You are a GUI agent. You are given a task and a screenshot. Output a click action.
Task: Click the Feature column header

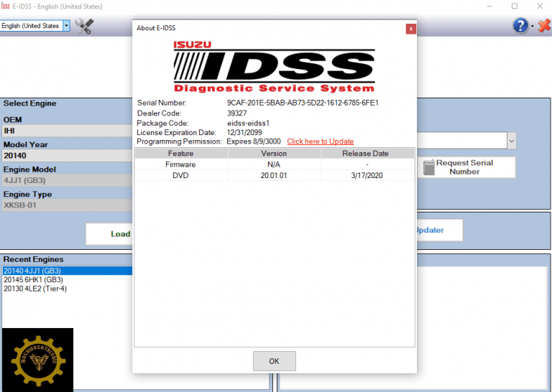click(x=181, y=154)
